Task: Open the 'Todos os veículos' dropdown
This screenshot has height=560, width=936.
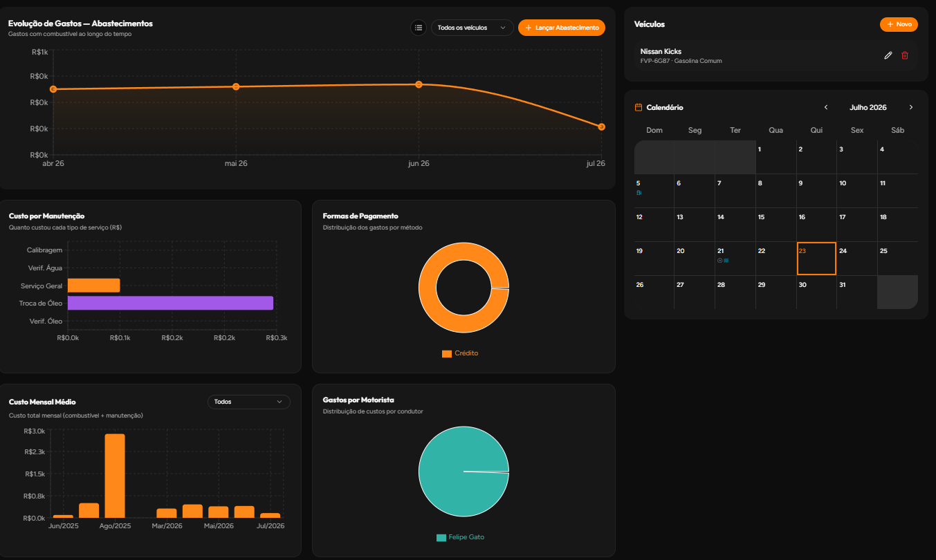Action: [472, 28]
